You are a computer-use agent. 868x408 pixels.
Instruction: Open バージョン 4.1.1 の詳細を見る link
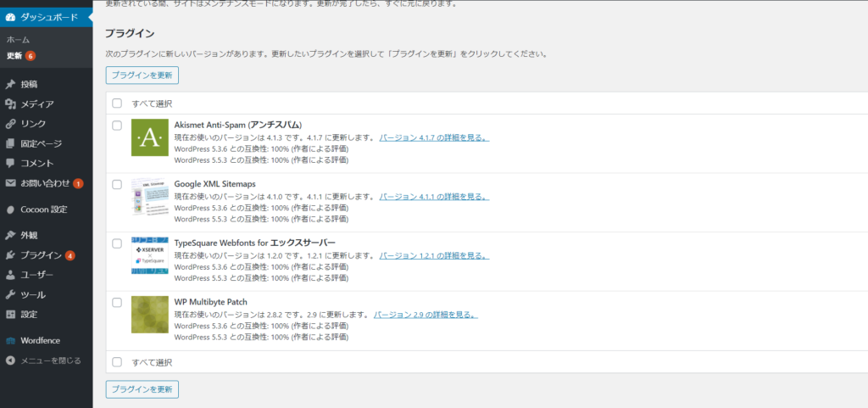pos(434,197)
